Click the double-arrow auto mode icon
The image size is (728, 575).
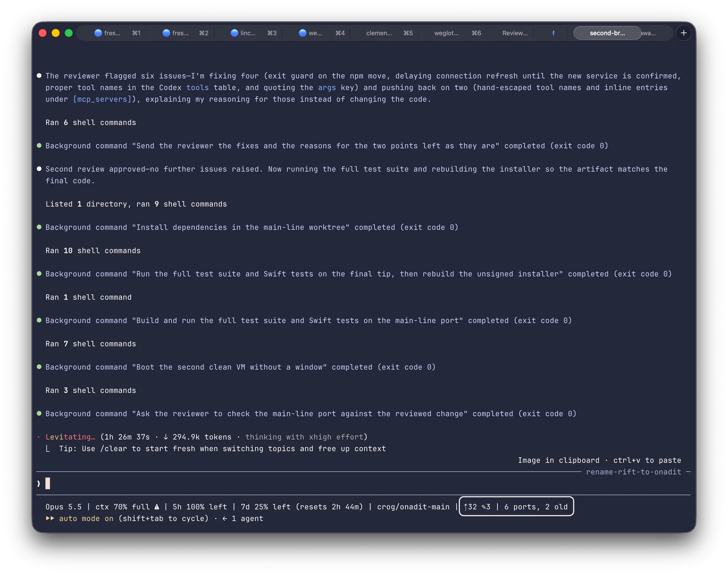coord(50,518)
